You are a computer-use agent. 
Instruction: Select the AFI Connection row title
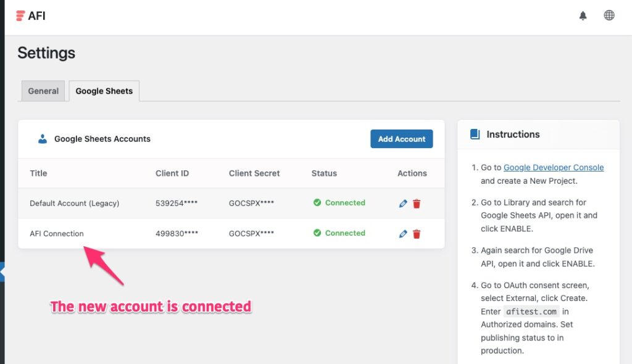(x=57, y=234)
